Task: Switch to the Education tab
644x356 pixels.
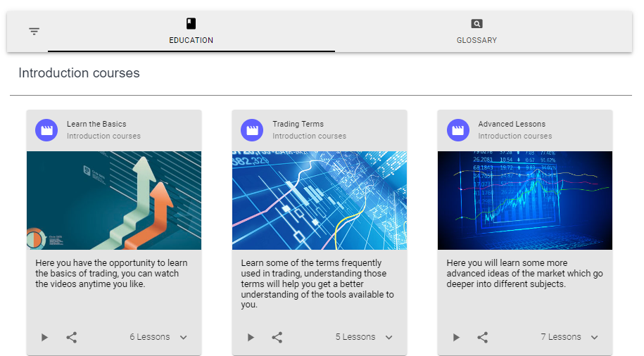Action: click(x=191, y=32)
